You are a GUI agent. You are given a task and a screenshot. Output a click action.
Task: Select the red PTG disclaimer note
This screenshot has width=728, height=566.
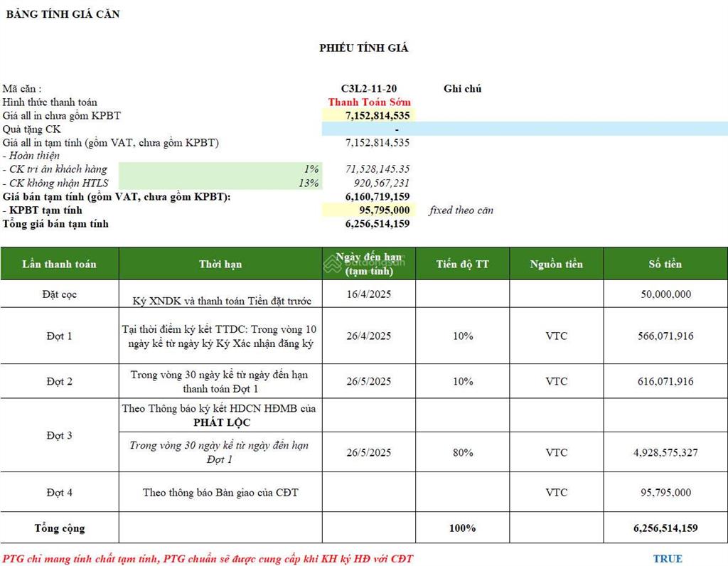click(x=208, y=559)
